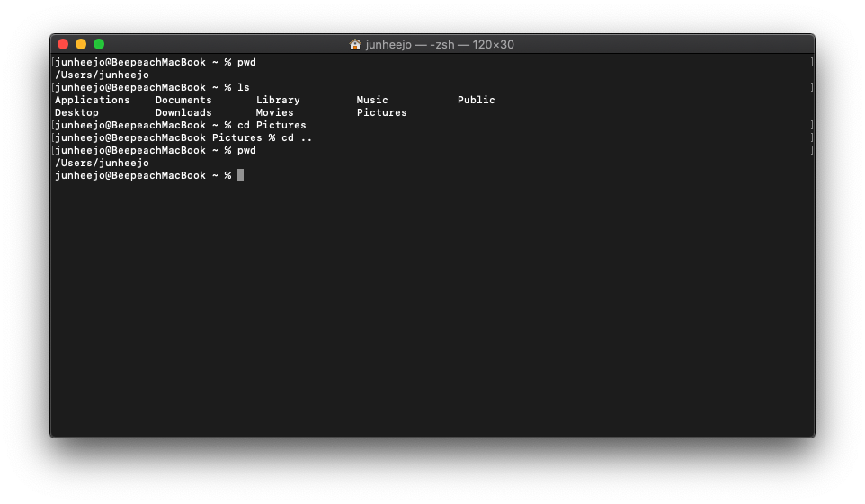Image resolution: width=865 pixels, height=504 pixels.
Task: Click the window title 'junheejo — -zsh — 120×30'
Action: click(440, 44)
